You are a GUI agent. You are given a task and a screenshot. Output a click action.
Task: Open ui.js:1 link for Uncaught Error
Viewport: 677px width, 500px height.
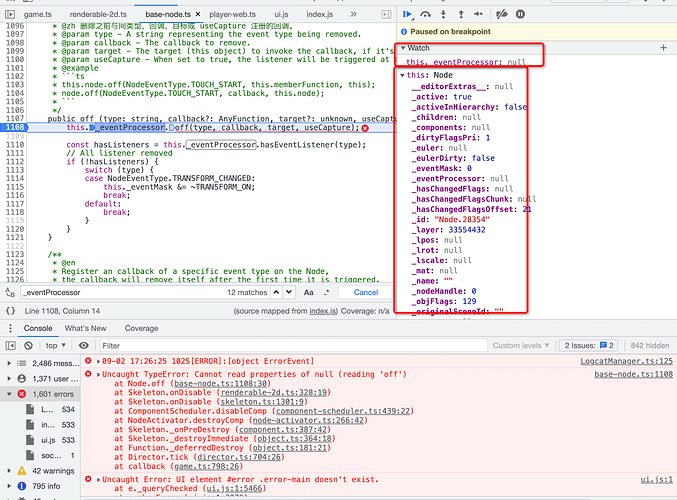656,479
